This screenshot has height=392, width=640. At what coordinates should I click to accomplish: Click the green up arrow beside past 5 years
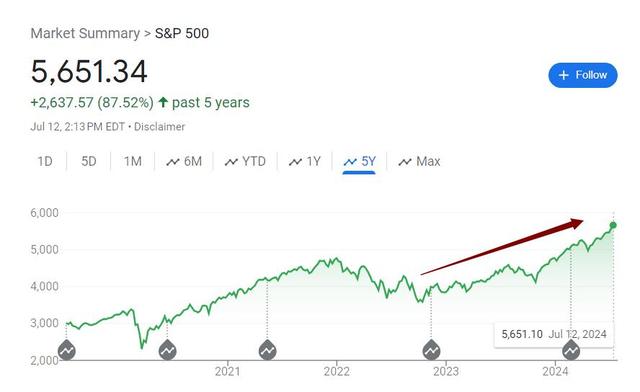click(163, 102)
